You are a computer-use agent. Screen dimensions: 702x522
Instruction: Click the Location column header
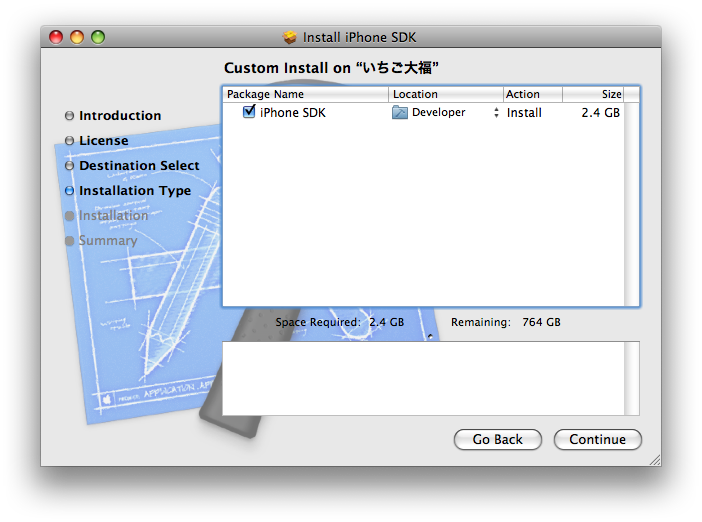coord(445,94)
